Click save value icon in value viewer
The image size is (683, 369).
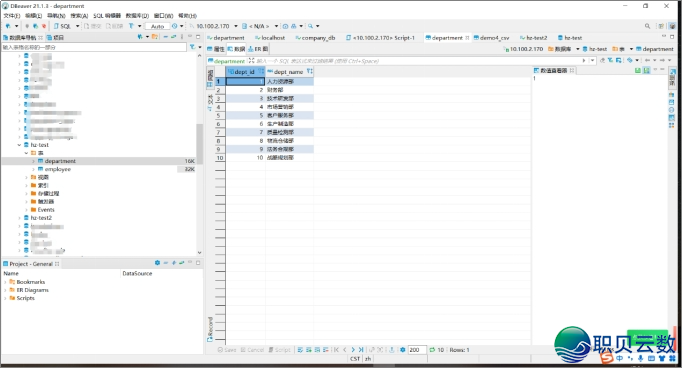[x=638, y=70]
